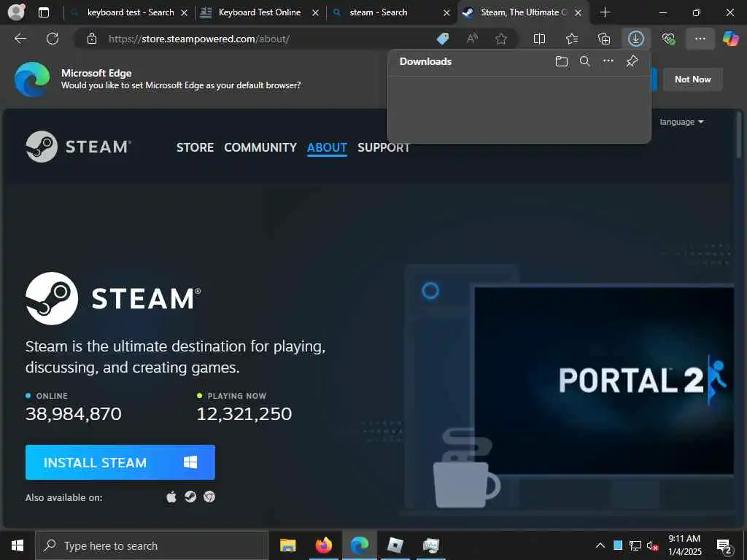This screenshot has width=747, height=560.
Task: Open the STORE menu item
Action: [x=195, y=147]
